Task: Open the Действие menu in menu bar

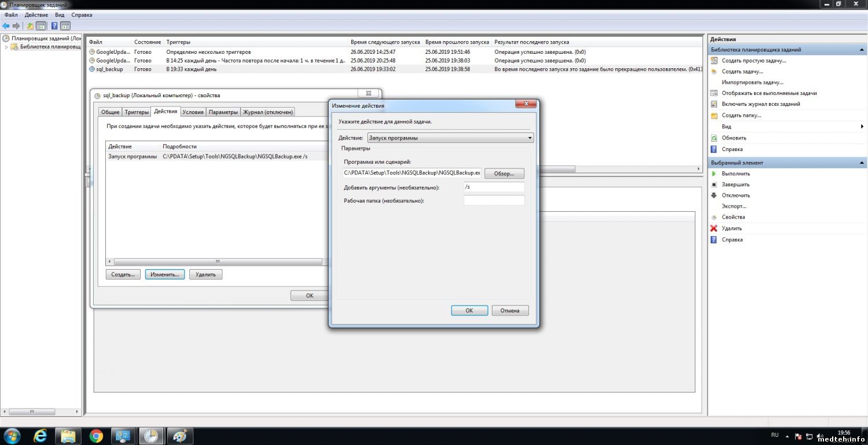Action: click(36, 14)
